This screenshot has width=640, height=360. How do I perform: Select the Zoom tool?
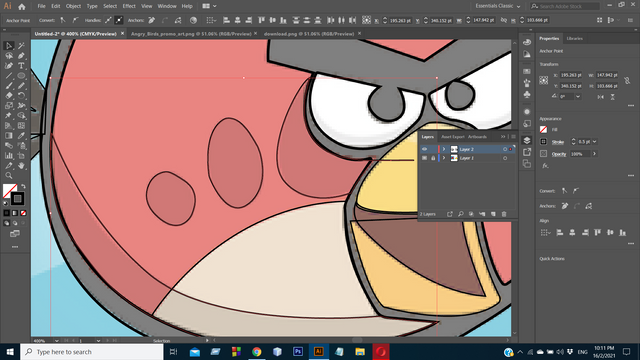coord(9,176)
